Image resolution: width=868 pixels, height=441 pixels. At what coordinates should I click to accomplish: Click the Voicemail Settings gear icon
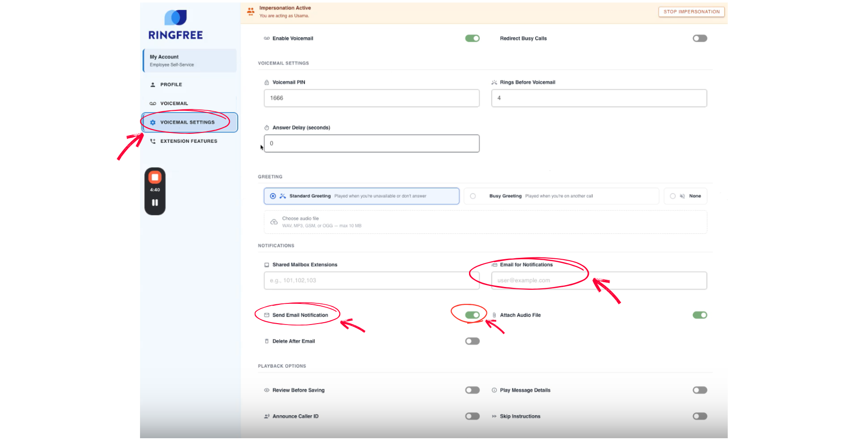(153, 123)
